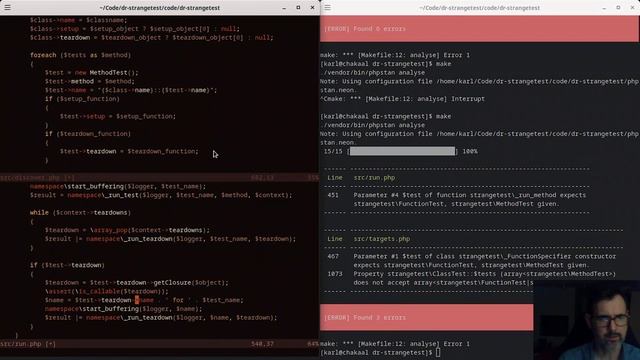Click the '$test->method = $method;' line
Screen dimensions: 640x360
coord(90,81)
